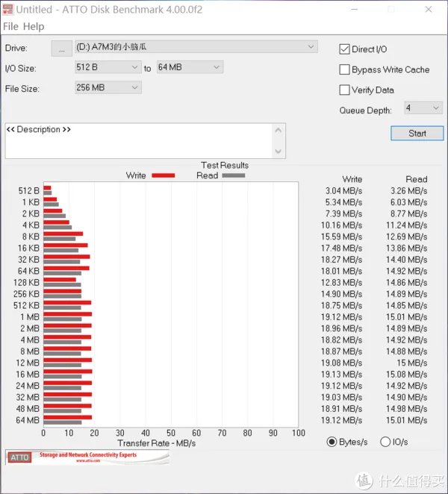The image size is (448, 494).
Task: Expand the 256 MB File Size dropdown
Action: point(108,87)
